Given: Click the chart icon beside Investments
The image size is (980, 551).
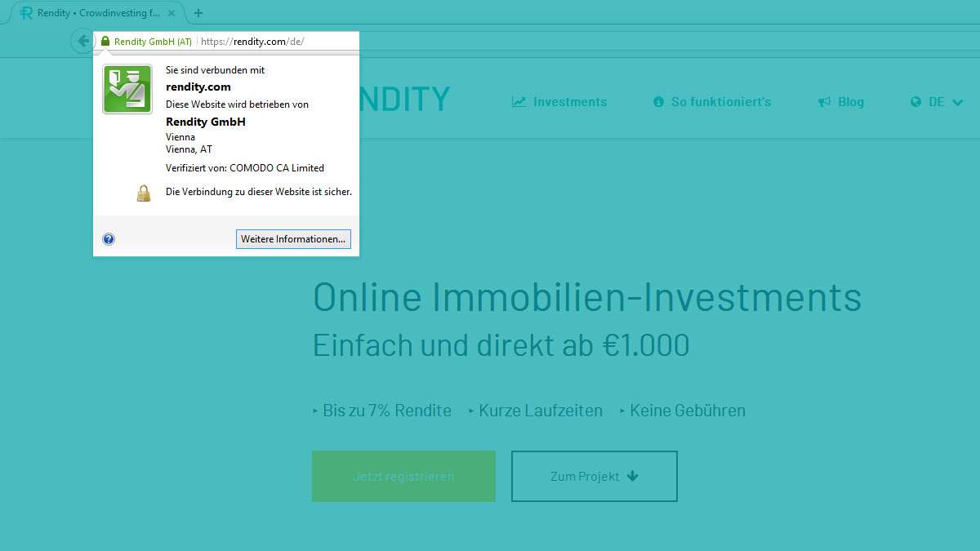Looking at the screenshot, I should (x=519, y=102).
